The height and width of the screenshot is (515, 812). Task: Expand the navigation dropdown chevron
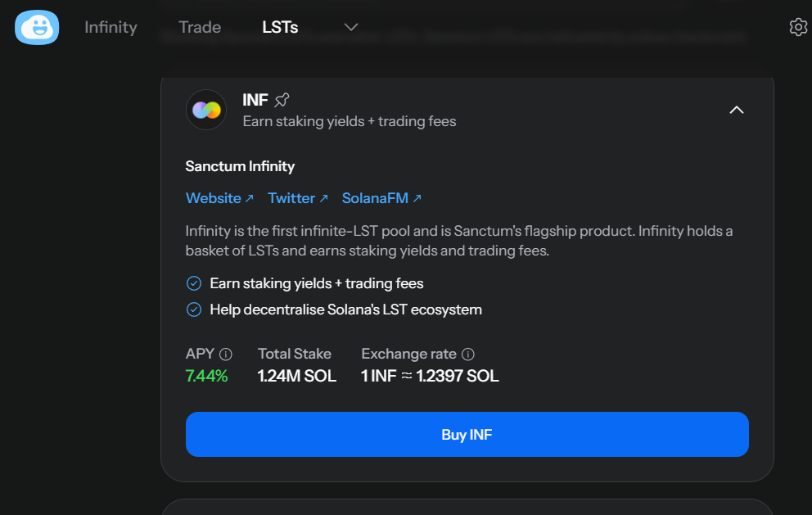[351, 27]
